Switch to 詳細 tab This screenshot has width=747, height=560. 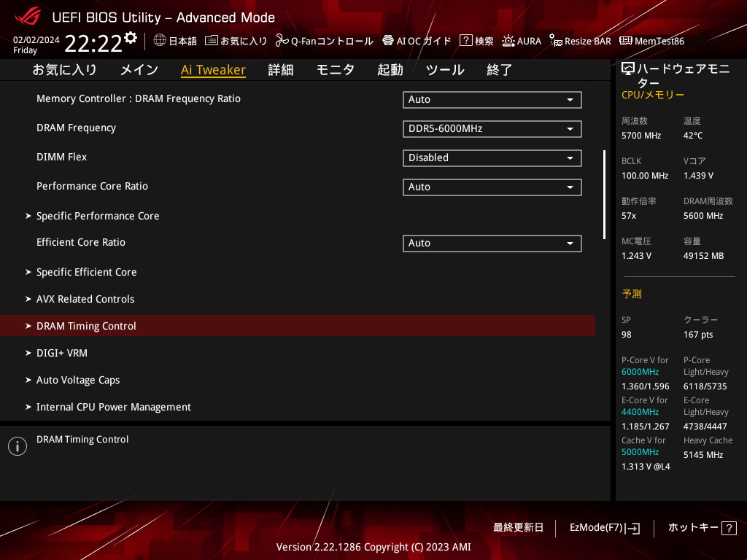pyautogui.click(x=281, y=70)
